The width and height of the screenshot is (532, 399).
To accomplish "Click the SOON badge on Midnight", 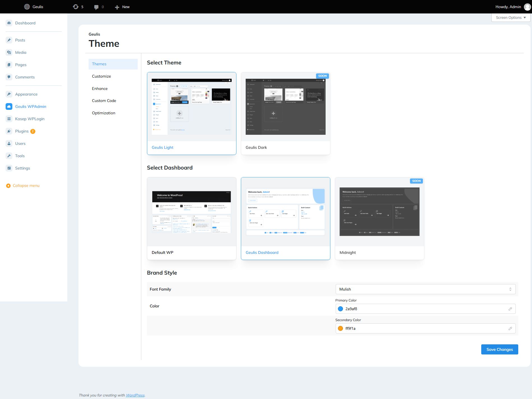I will point(416,181).
